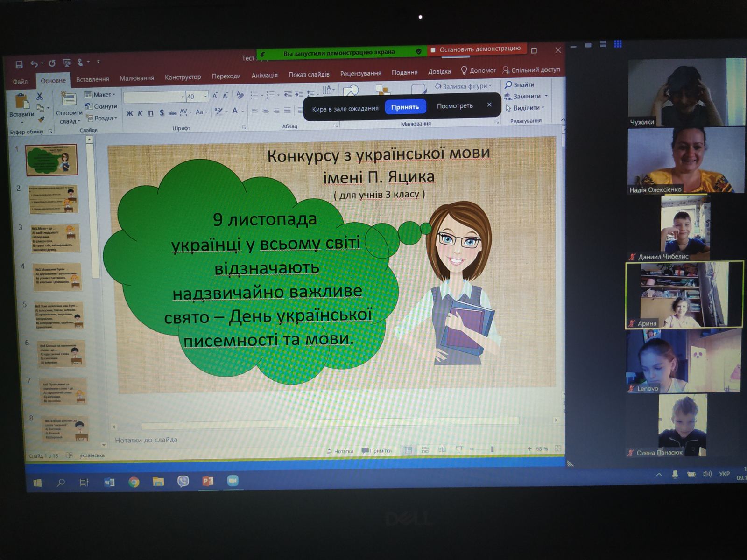
Task: Click the zoom slider in the status bar
Action: pyautogui.click(x=493, y=449)
